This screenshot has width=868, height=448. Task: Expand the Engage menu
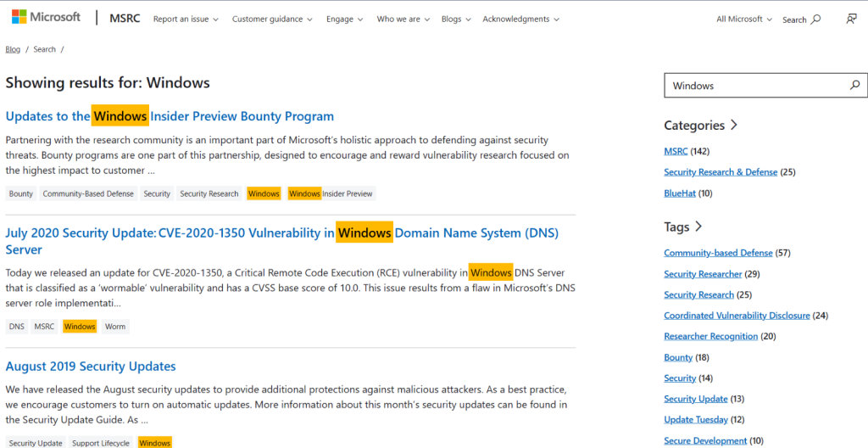click(345, 19)
